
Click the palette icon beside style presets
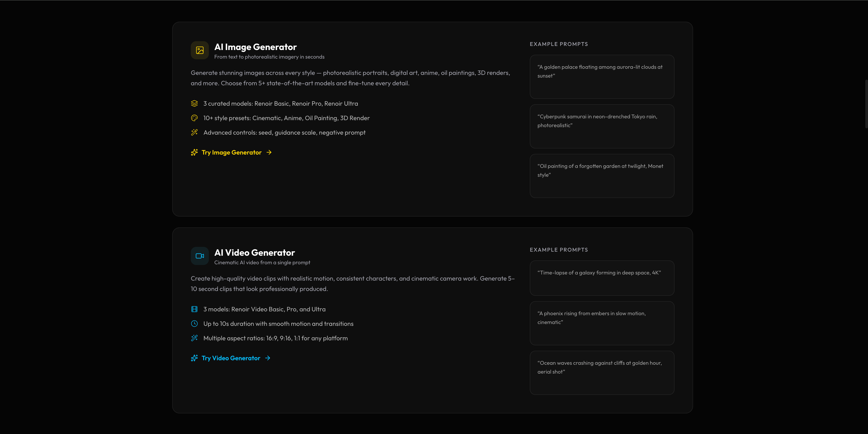(194, 118)
